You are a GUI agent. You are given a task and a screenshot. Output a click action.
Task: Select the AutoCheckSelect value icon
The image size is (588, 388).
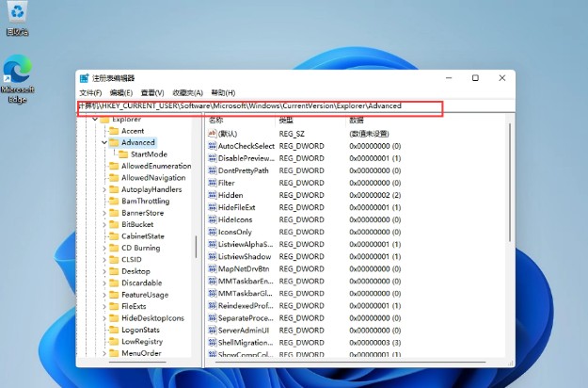coord(213,146)
